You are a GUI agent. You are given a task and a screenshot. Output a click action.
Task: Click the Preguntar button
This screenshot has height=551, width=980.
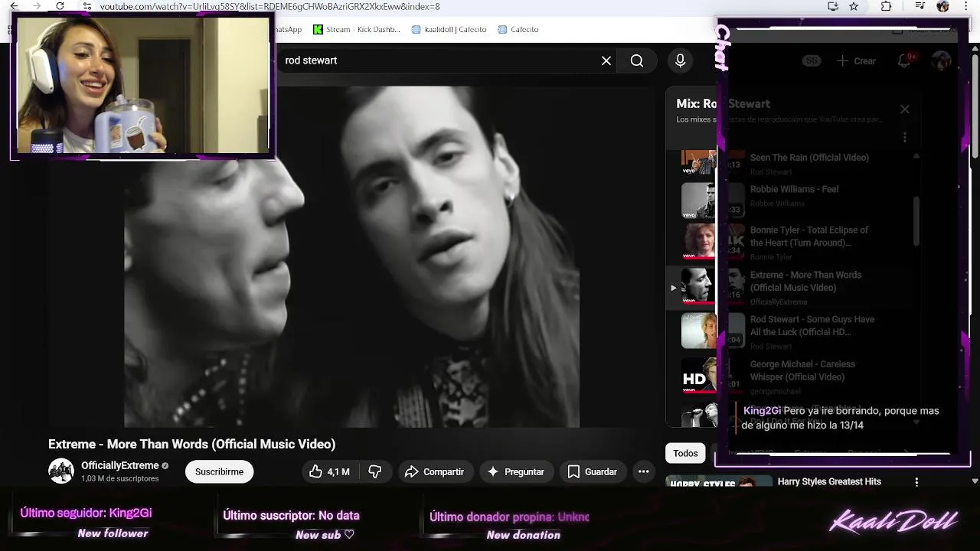[516, 471]
